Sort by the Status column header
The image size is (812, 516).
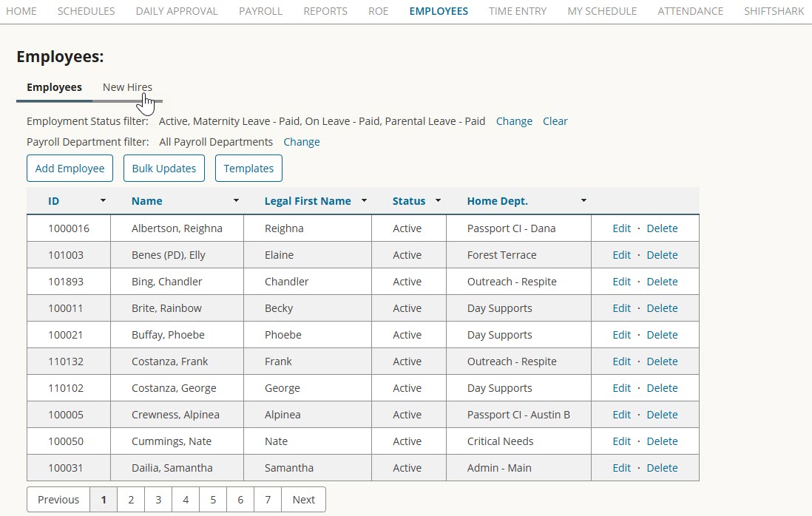tap(409, 201)
